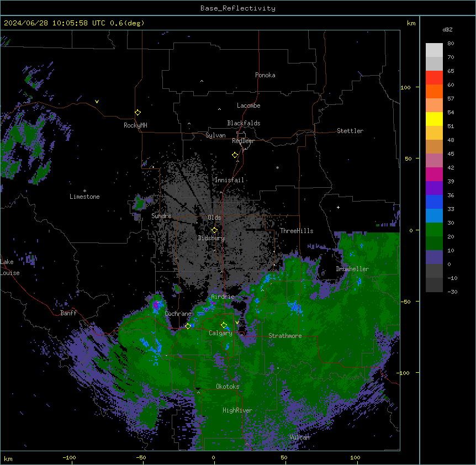This screenshot has width=476, height=465.
Task: Click the Innisfail label
Action: click(229, 180)
